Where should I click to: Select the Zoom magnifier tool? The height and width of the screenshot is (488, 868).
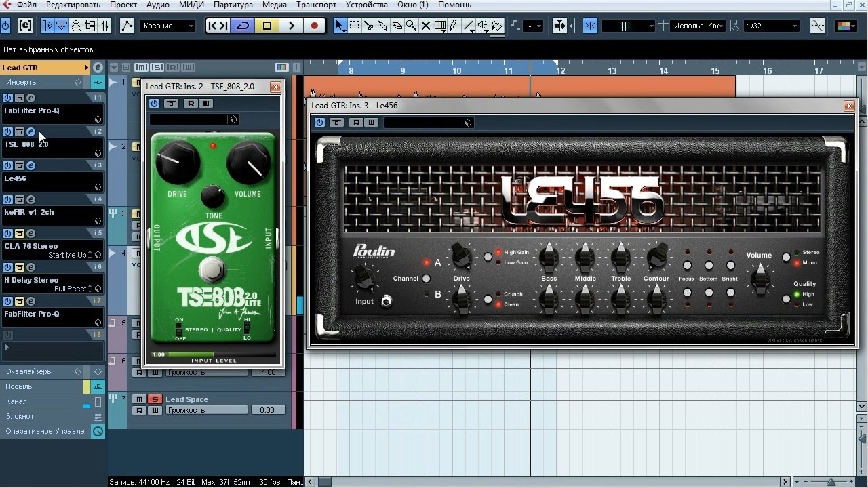pyautogui.click(x=411, y=26)
